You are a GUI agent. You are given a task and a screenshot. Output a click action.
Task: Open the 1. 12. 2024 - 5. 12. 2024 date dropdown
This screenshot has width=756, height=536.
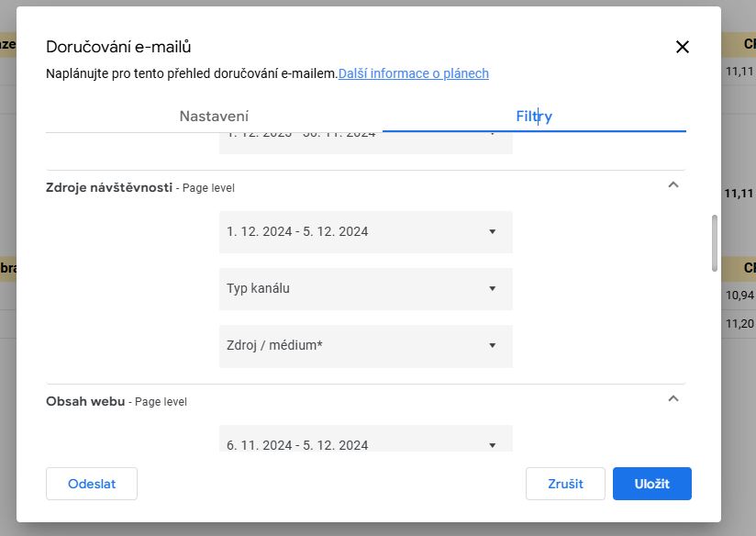coord(365,231)
